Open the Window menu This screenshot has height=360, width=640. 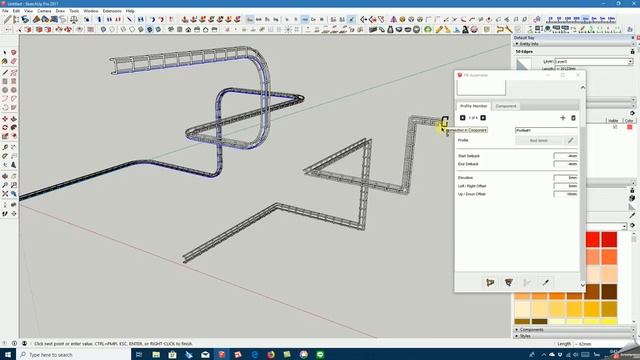pyautogui.click(x=91, y=11)
